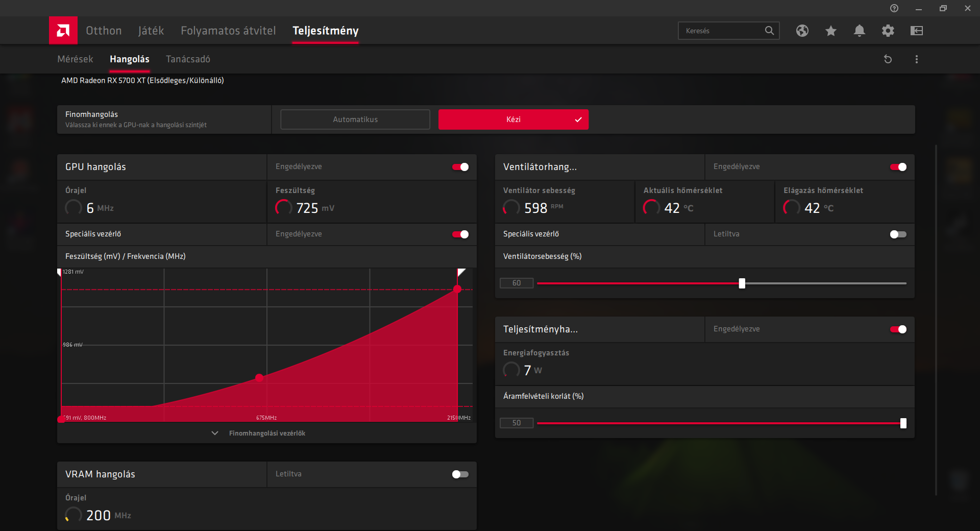The width and height of the screenshot is (980, 531).
Task: Open the help question mark icon
Action: pyautogui.click(x=894, y=8)
